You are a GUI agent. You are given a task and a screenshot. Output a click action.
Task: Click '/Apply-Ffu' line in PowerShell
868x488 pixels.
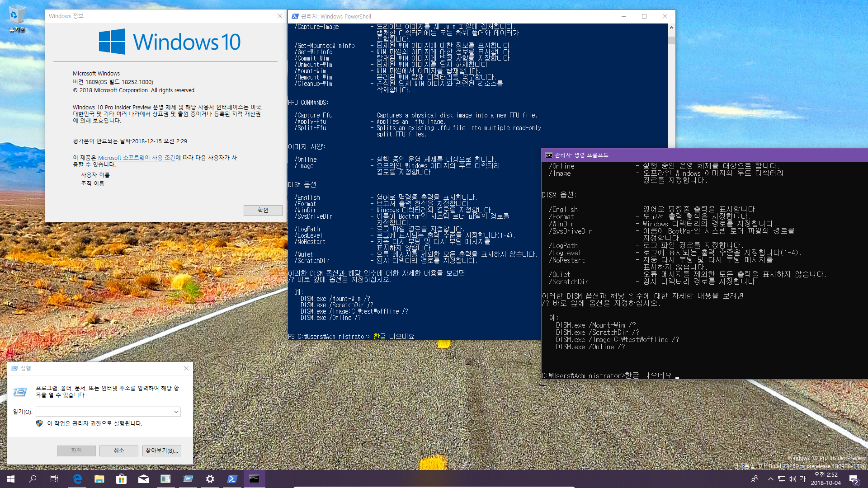[370, 122]
